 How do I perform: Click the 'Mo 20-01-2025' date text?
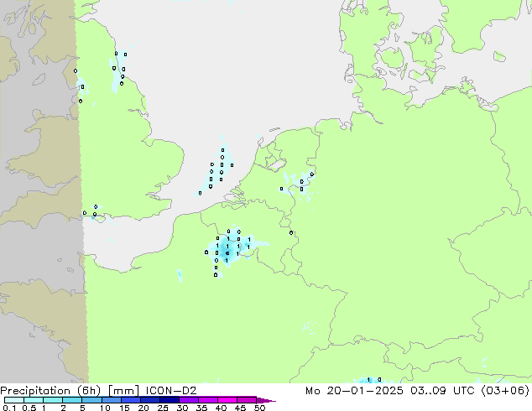354,391
